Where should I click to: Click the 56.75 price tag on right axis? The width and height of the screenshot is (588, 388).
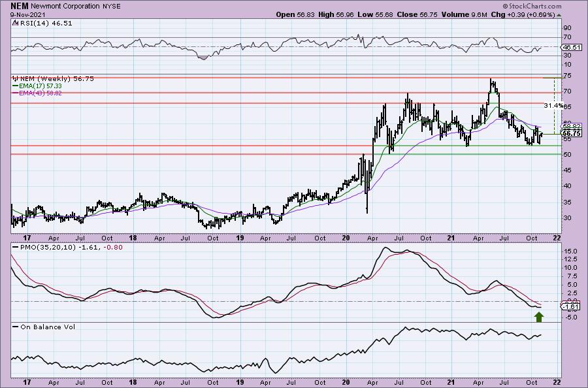point(572,133)
